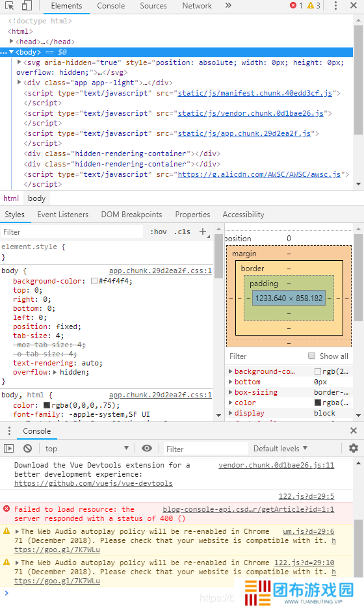This screenshot has width=364, height=610.
Task: Click the #f4f4f4 background color swatch
Action: 94,281
